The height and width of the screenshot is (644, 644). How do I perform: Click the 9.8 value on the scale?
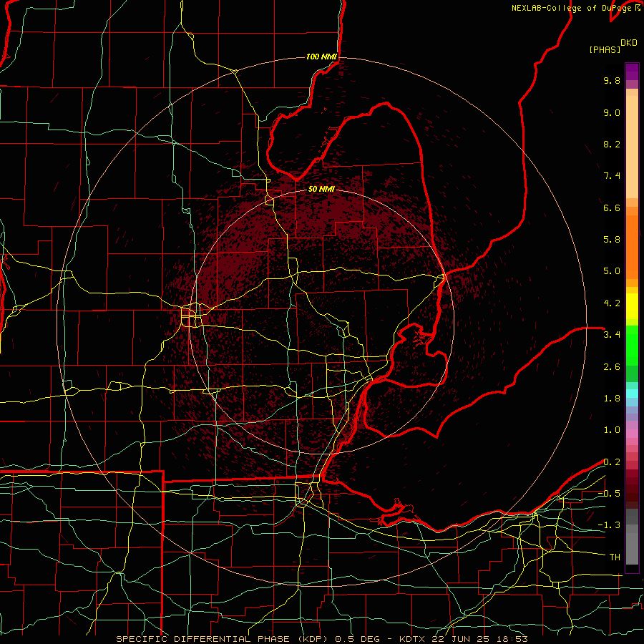click(x=612, y=80)
